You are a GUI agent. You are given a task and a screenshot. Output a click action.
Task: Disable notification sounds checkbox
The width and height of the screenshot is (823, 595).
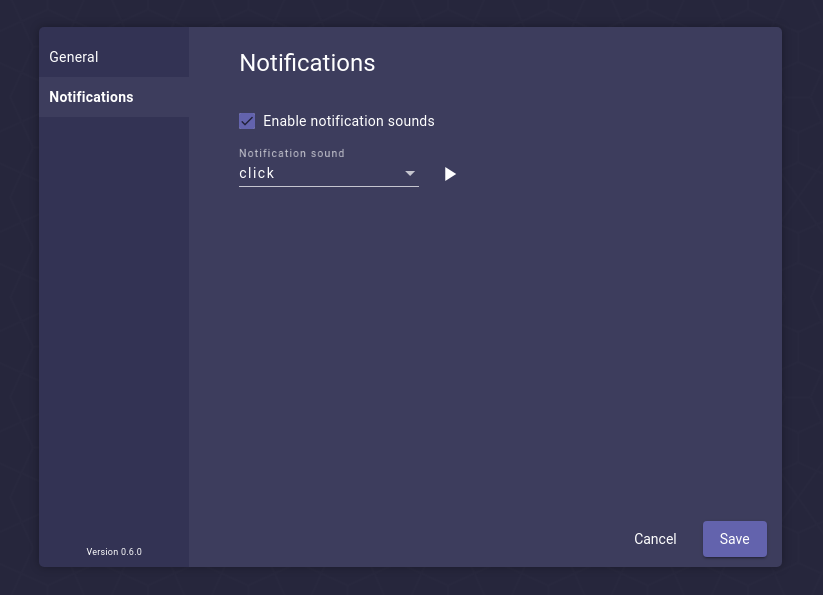coord(247,121)
